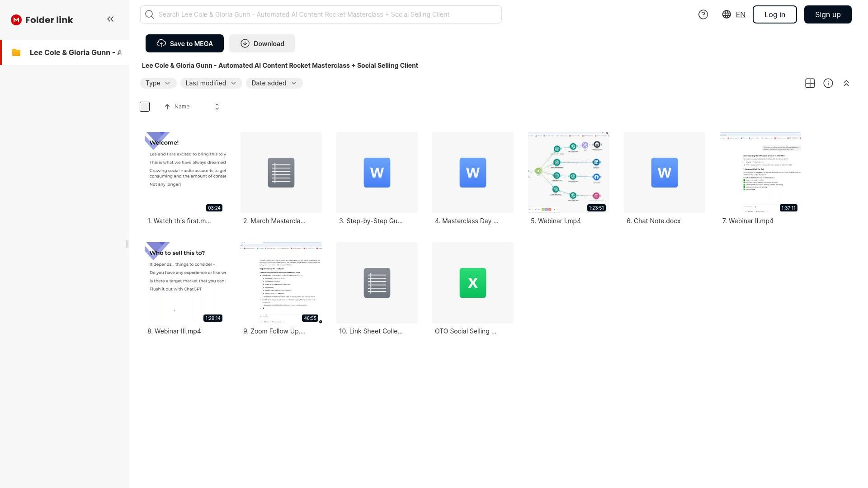Click the double-chevron collapse header icon

(846, 83)
